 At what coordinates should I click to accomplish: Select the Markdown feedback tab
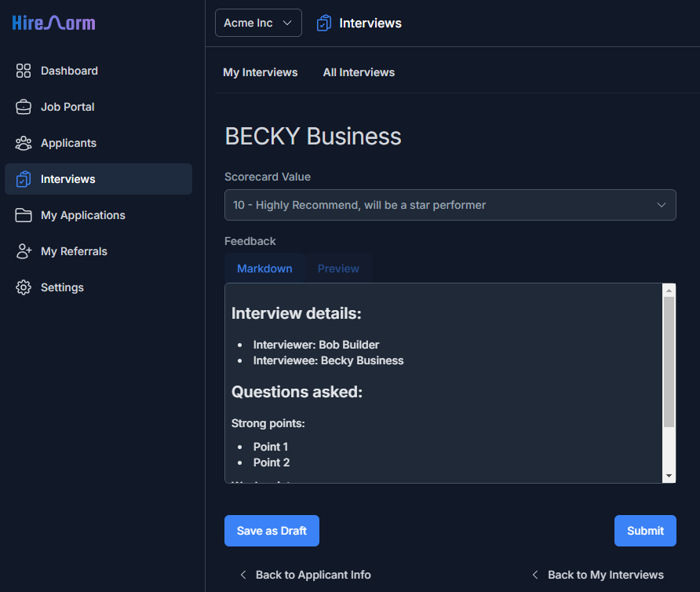click(x=264, y=269)
